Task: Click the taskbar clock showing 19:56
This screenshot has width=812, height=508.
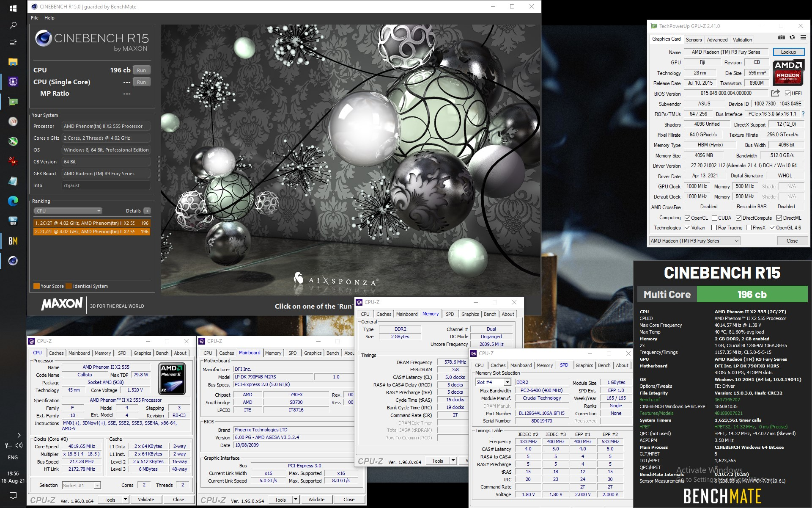Action: 13,474
